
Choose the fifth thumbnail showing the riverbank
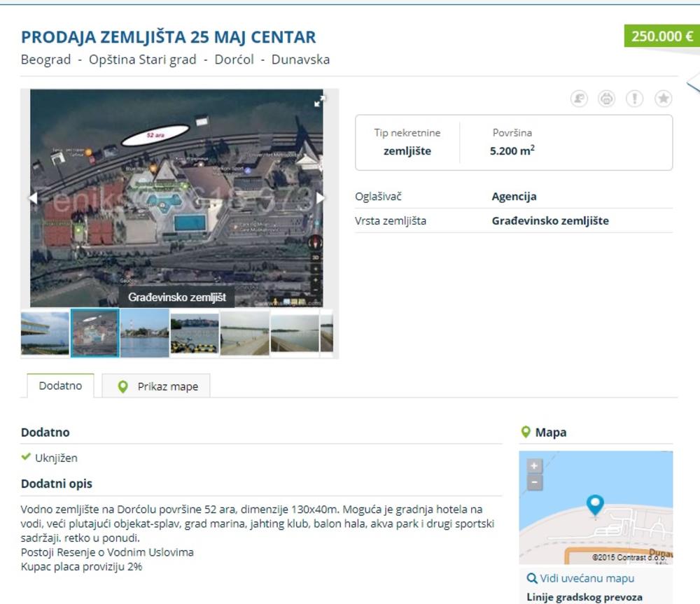244,333
